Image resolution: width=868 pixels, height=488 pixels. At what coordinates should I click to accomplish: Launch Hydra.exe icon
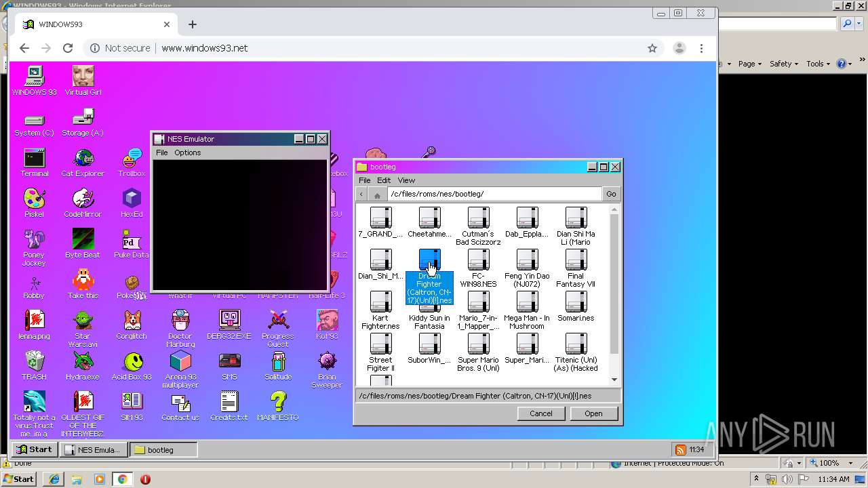83,366
